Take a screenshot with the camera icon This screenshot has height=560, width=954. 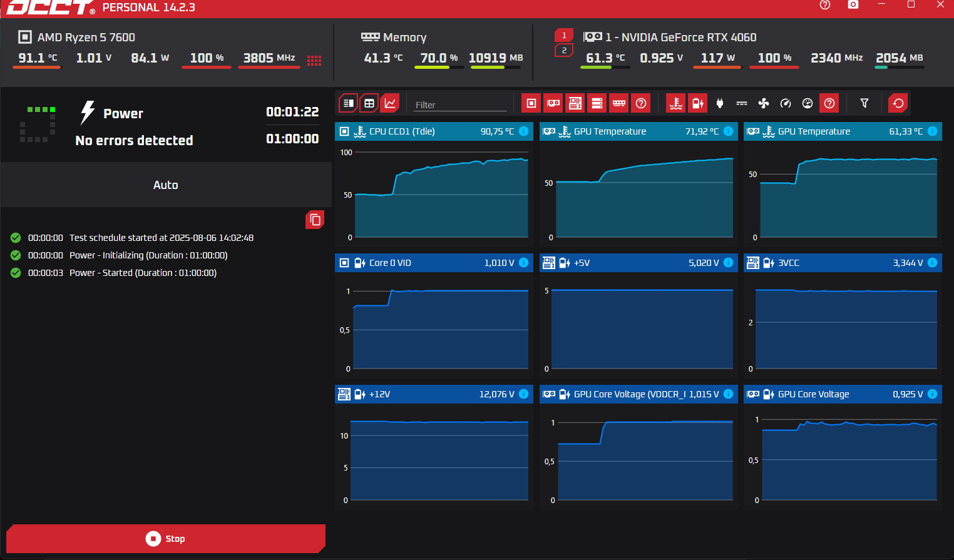pos(853,5)
